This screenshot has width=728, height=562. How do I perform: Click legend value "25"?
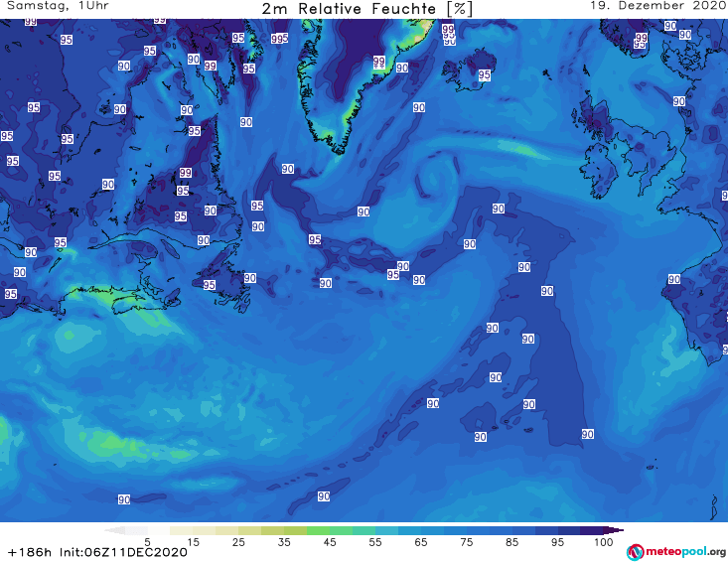point(238,542)
